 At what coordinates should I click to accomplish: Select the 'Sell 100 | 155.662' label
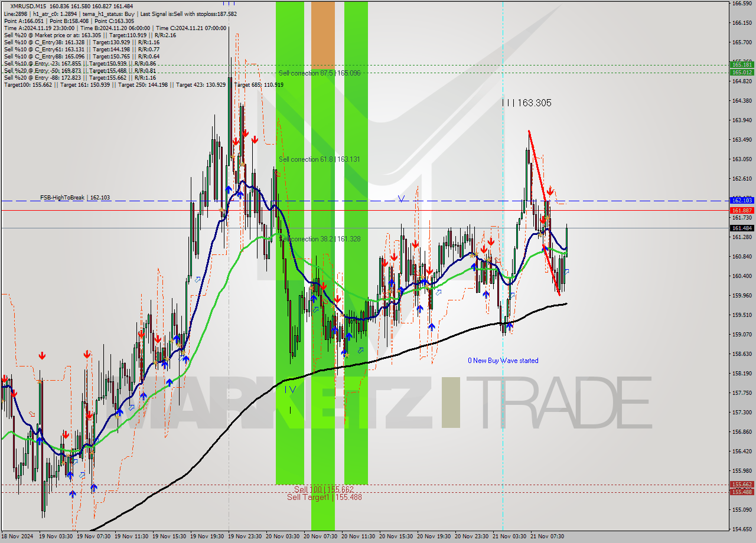point(324,490)
